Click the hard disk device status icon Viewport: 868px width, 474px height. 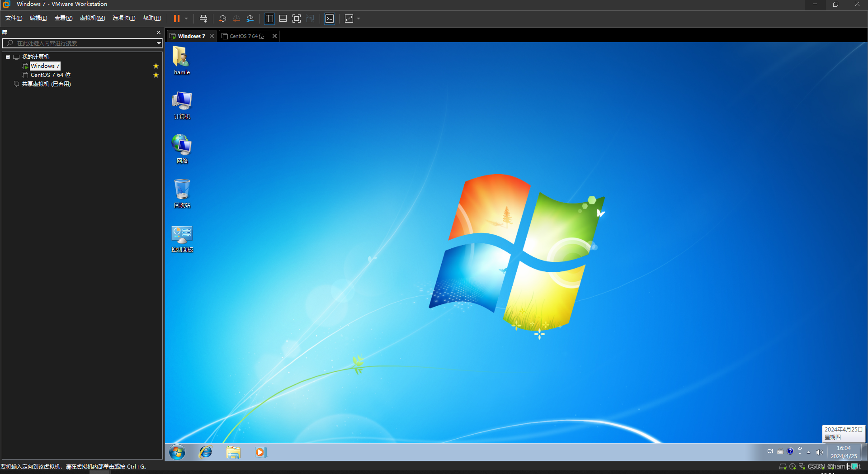[783, 467]
